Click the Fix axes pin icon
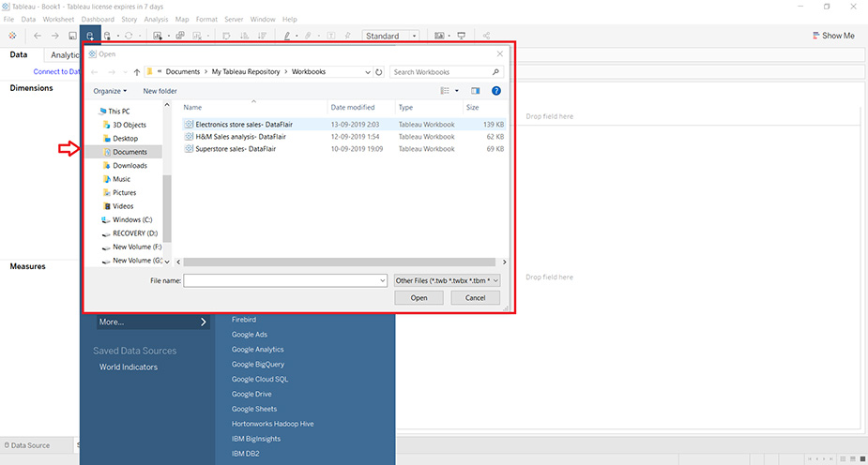868x465 pixels. pos(347,36)
